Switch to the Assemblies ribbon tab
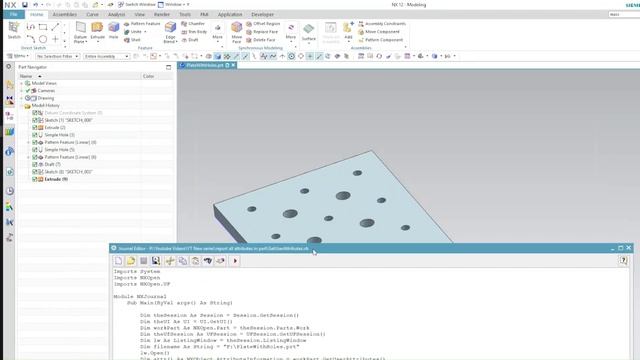This screenshot has height=360, width=640. [x=64, y=14]
